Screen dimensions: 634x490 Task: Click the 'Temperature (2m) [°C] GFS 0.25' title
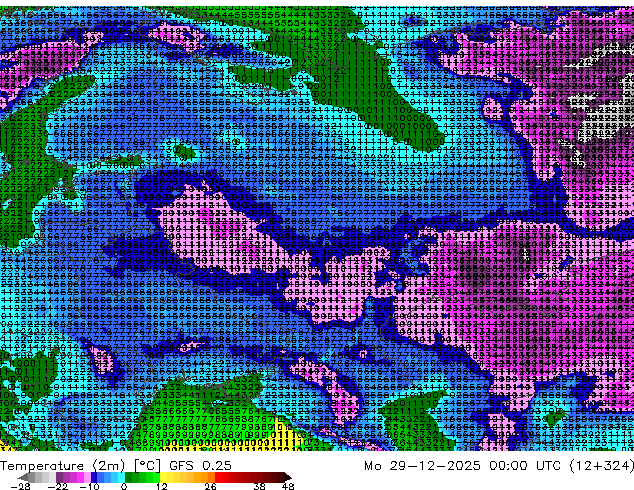pos(116,466)
